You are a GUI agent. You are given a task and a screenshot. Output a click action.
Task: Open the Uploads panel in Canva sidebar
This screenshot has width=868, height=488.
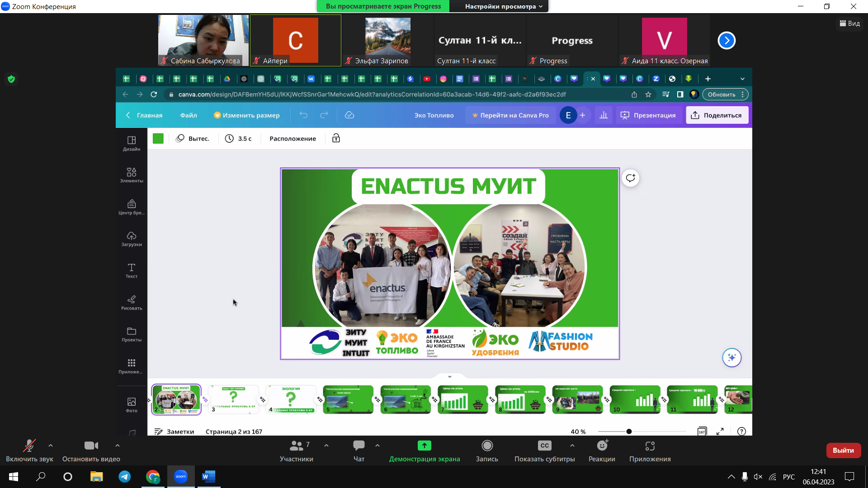coord(132,239)
